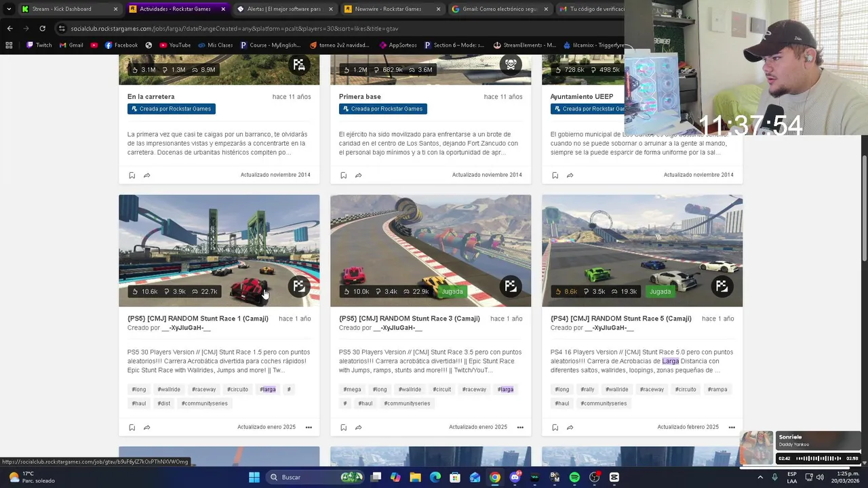Image resolution: width=868 pixels, height=488 pixels.
Task: Like Stunt Race 3 via 10.0k thumbs-up
Action: tap(356, 291)
